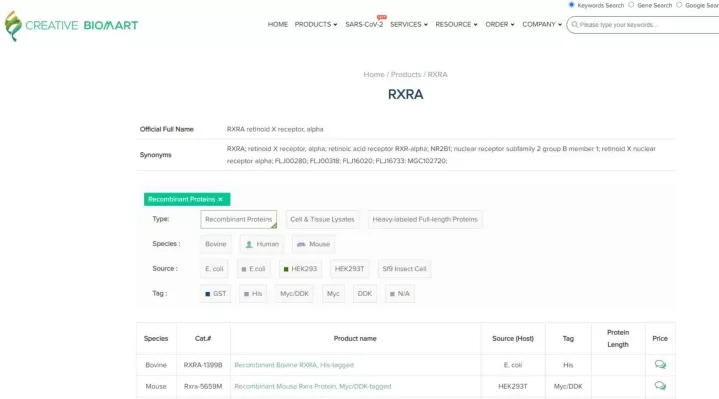Click the Creative BioMart logo

point(71,26)
